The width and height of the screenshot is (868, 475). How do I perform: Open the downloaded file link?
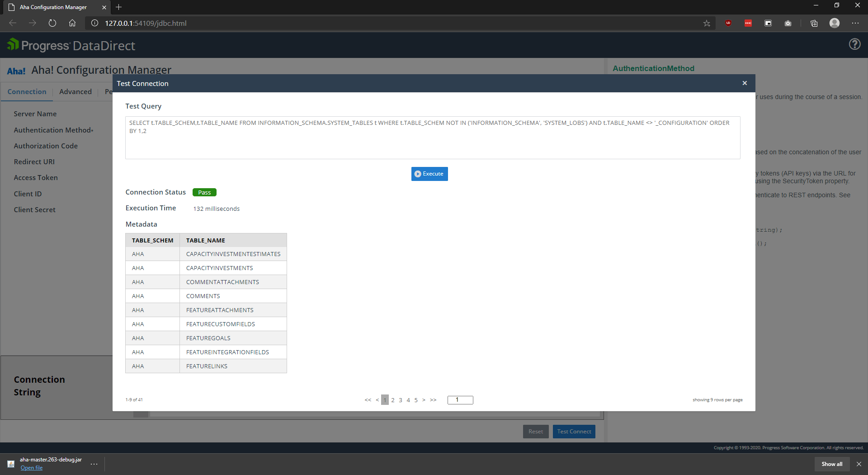click(32, 468)
